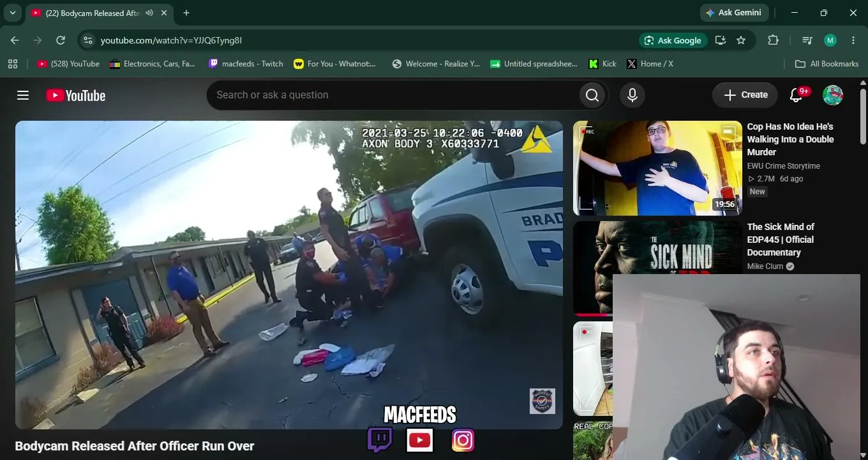
Task: Bookmark this page with the star icon
Action: pos(741,40)
